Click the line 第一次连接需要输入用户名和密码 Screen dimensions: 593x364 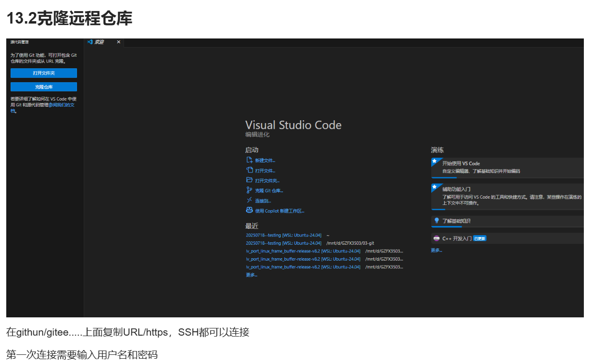[82, 355]
